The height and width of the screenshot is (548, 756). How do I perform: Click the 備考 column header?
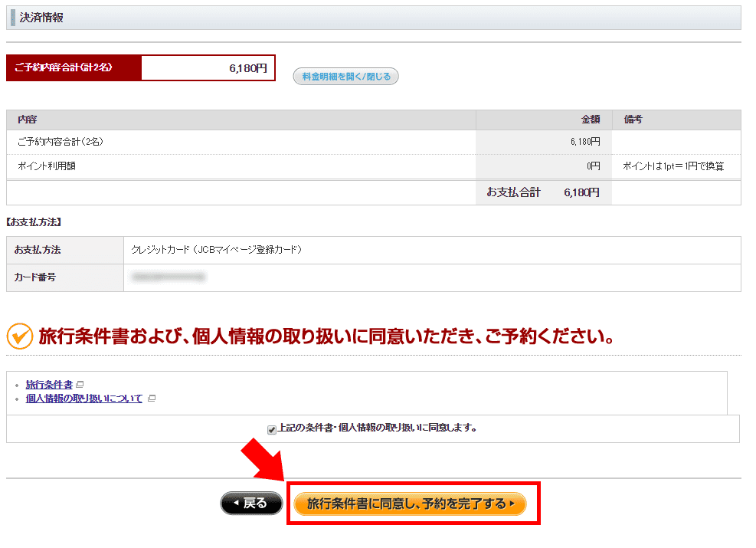633,120
